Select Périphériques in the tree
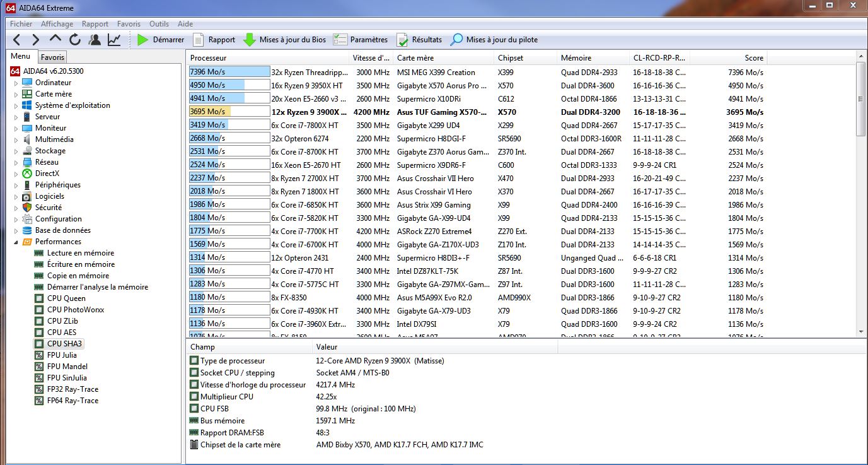The image size is (868, 465). (x=58, y=185)
